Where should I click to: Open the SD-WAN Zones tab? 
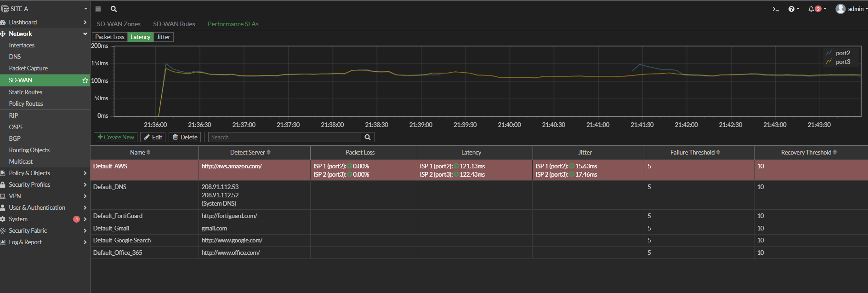point(119,24)
